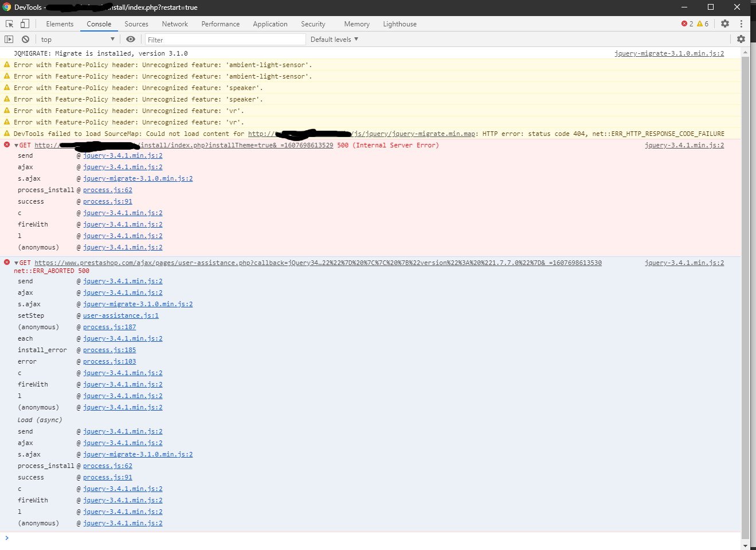
Task: Open user-assistance.js:1 source link
Action: tap(121, 315)
